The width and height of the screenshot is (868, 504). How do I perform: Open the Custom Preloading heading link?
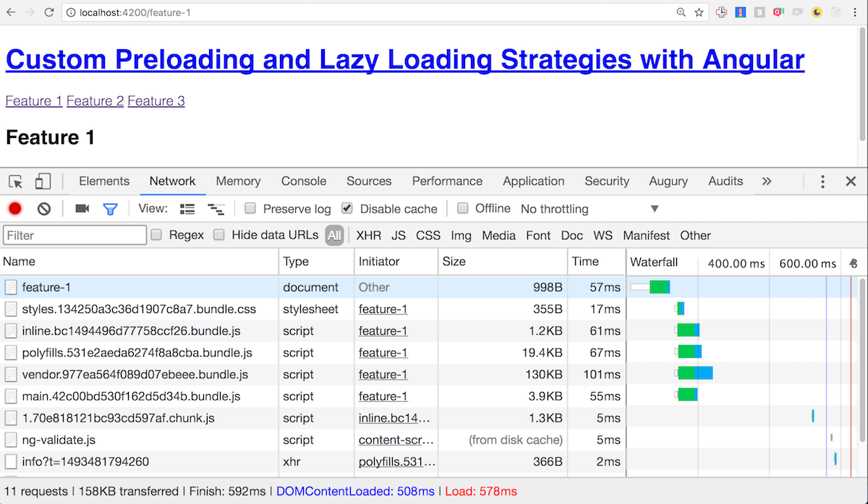(x=405, y=60)
